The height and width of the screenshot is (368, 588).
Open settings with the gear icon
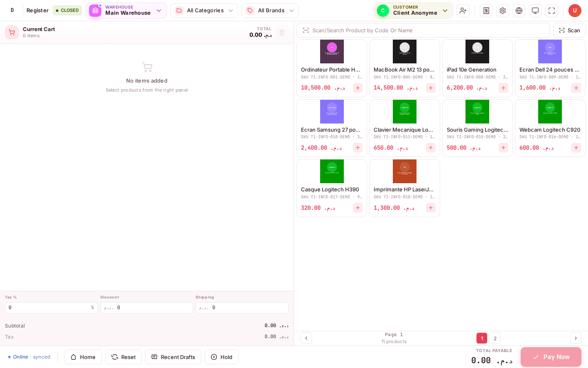pyautogui.click(x=503, y=11)
